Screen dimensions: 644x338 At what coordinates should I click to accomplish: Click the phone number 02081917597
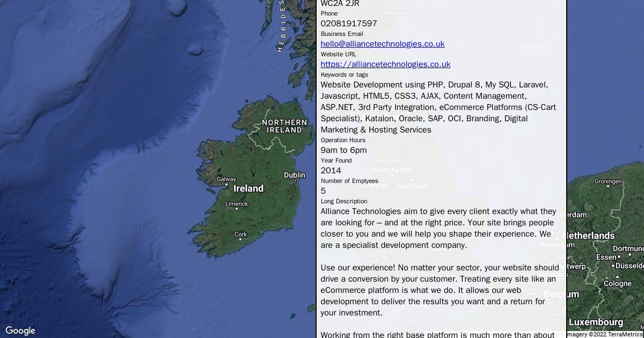click(349, 24)
